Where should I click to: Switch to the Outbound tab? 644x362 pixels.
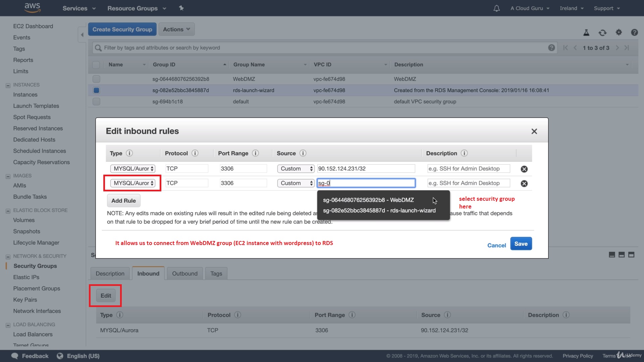coord(184,274)
